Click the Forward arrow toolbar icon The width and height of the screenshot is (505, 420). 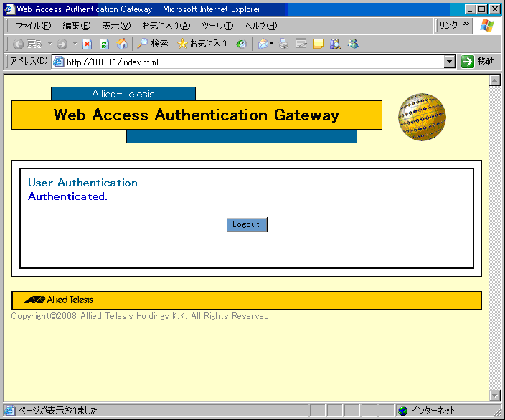[62, 44]
